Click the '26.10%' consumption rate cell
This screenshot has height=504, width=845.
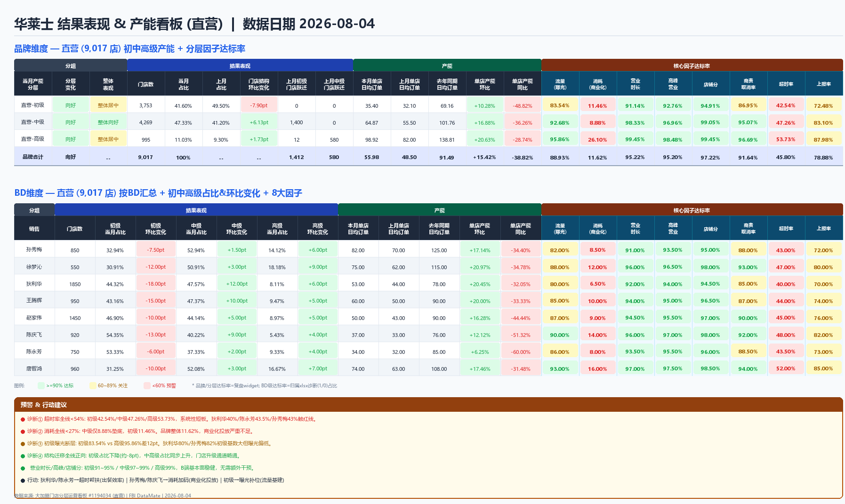pyautogui.click(x=598, y=139)
